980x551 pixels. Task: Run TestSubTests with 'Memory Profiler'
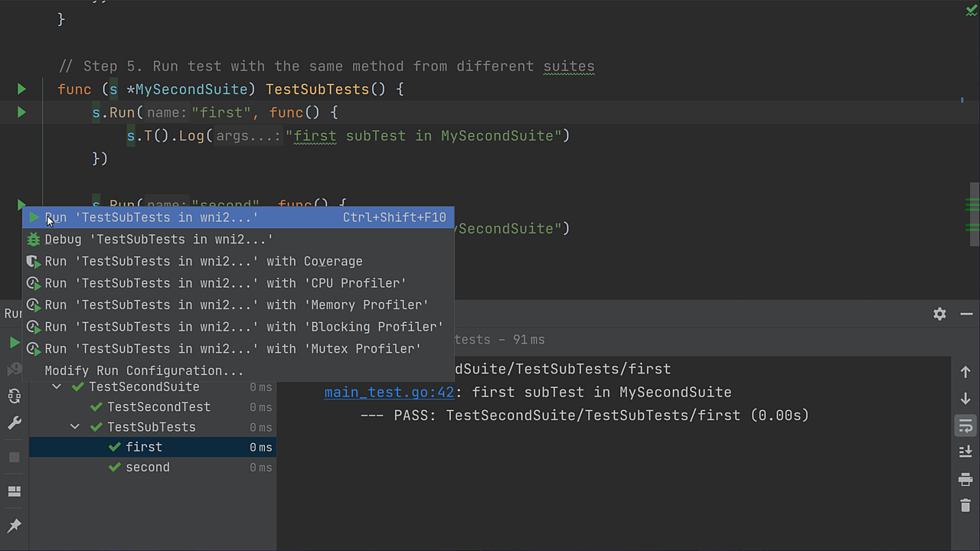tap(238, 305)
